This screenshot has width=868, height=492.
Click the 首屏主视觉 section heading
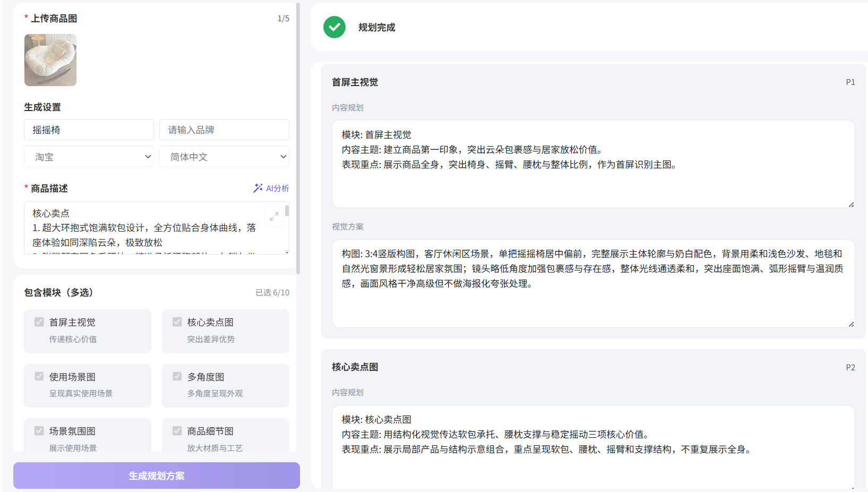(x=355, y=82)
